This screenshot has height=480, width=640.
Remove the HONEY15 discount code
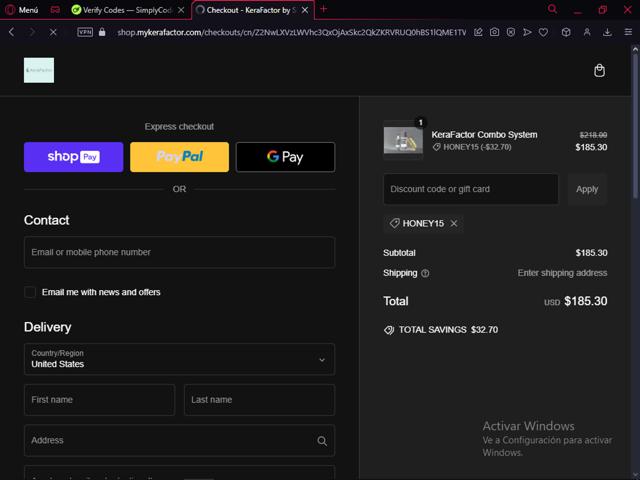click(454, 223)
